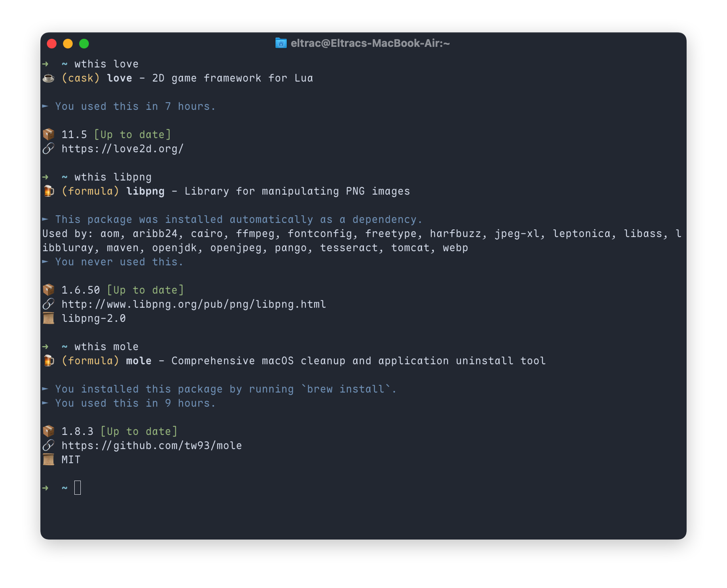The width and height of the screenshot is (727, 588).
Task: Click the "[Up to date]" label after 1.8.3
Action: tap(139, 431)
